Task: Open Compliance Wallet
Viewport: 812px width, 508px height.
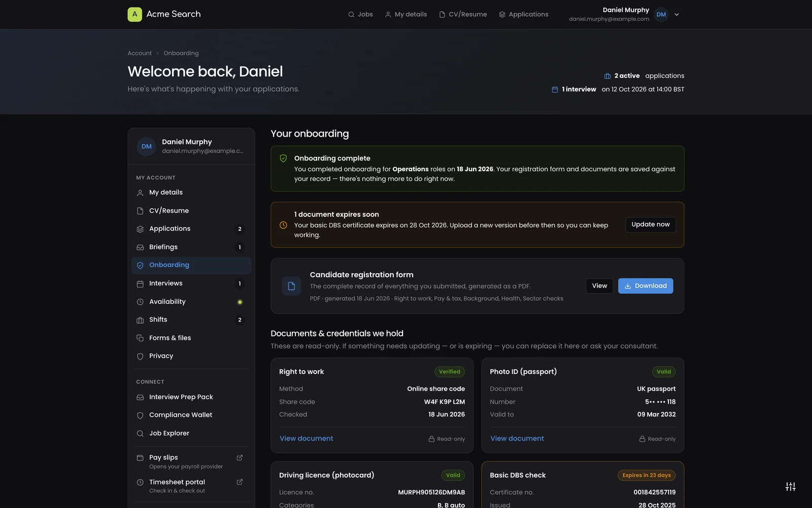Action: (191, 415)
